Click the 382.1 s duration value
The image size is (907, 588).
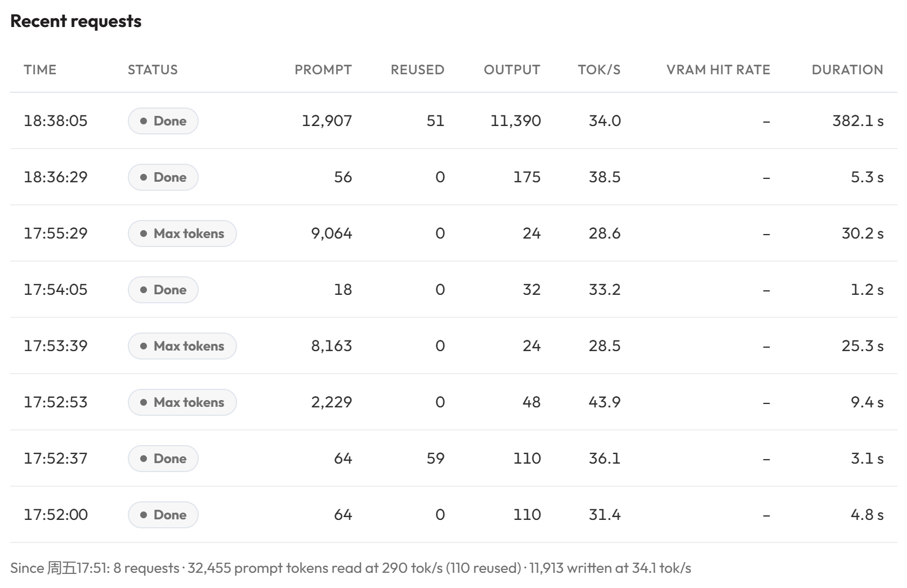(858, 121)
